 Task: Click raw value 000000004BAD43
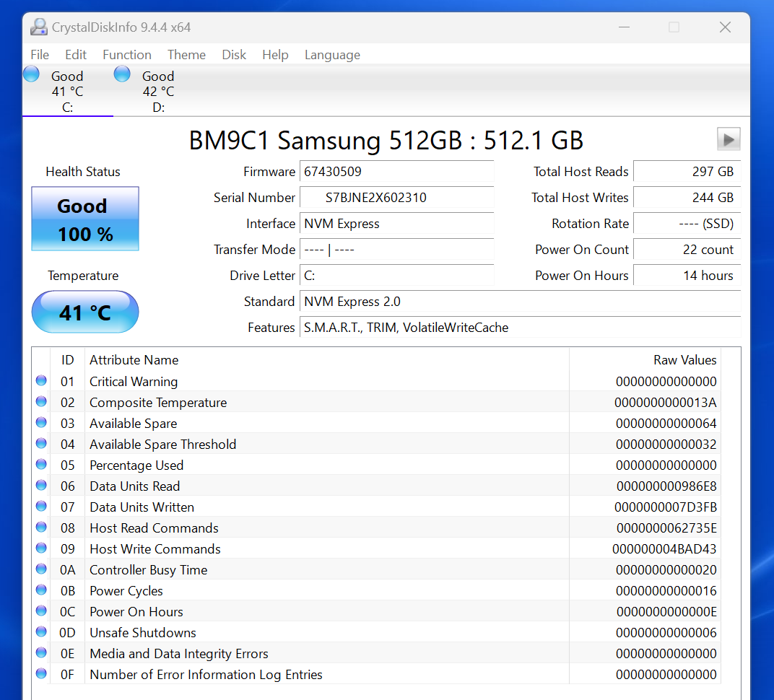[664, 549]
